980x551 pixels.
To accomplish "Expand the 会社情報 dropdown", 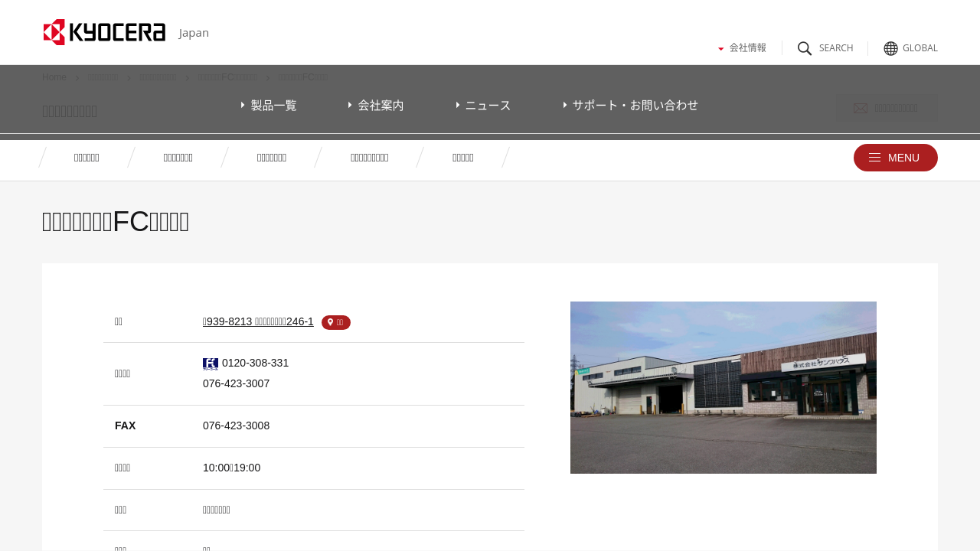I will [x=742, y=47].
